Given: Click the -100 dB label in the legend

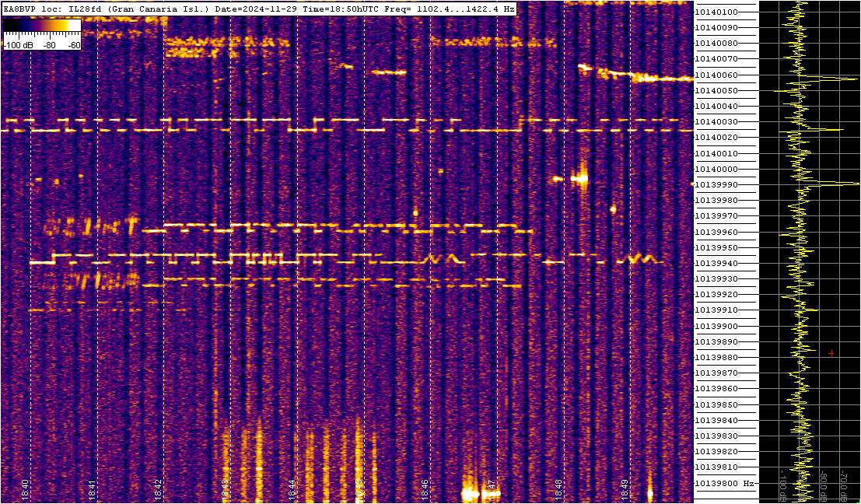Looking at the screenshot, I should [x=17, y=46].
